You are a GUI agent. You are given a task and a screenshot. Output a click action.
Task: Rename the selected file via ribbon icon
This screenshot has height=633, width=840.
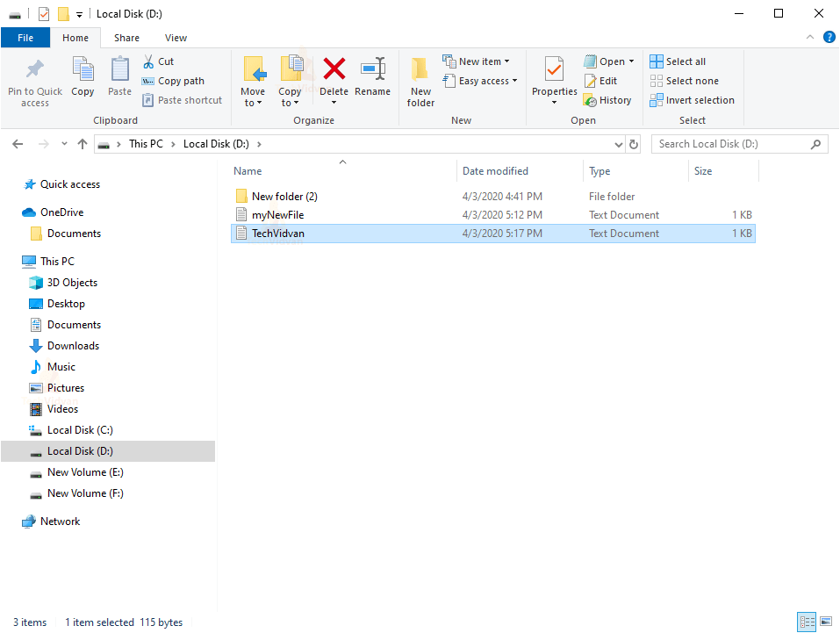[373, 79]
